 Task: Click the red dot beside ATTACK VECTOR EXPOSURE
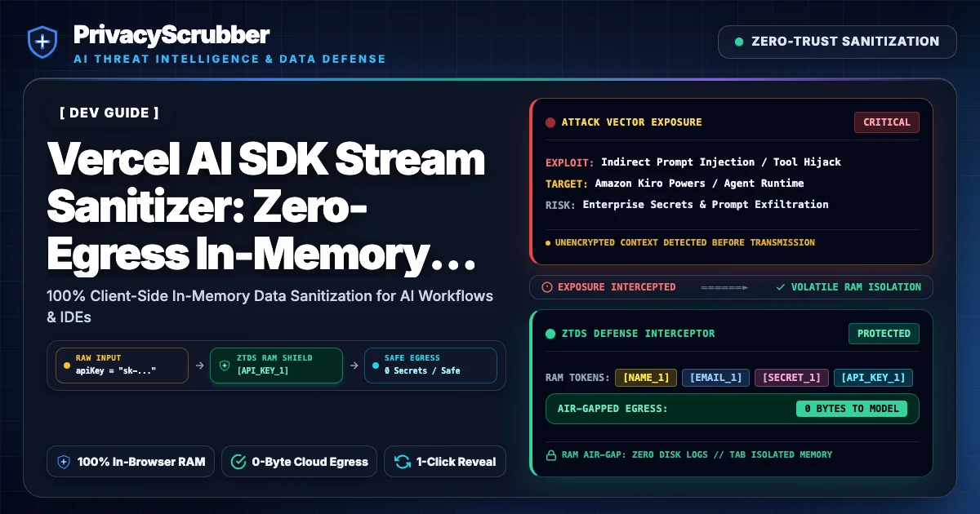[x=550, y=122]
